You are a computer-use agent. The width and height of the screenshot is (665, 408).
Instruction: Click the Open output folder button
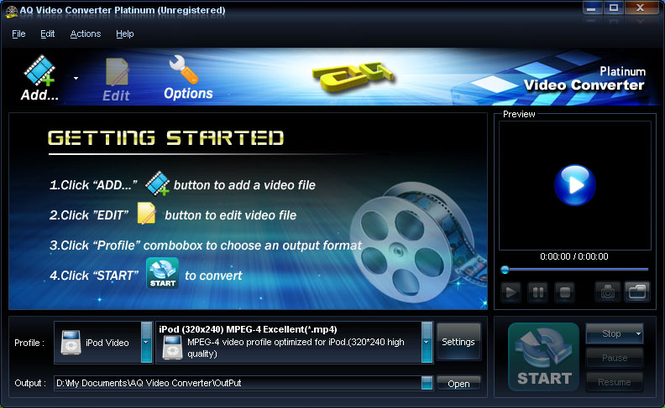pos(458,383)
